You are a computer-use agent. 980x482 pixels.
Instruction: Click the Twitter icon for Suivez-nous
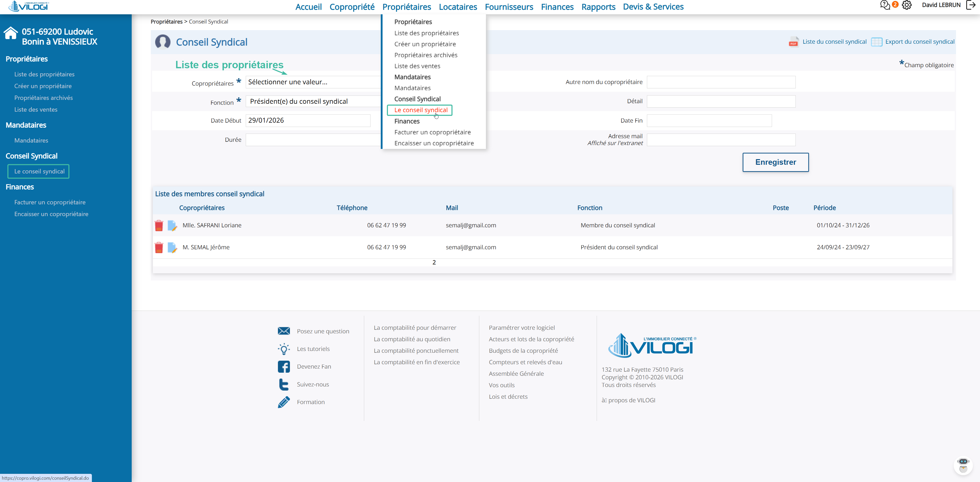point(284,384)
